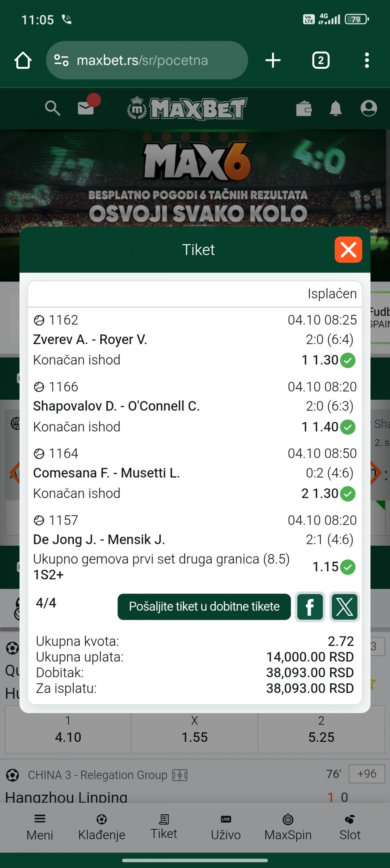Close the Tiket popup
This screenshot has width=390, height=868.
(348, 250)
